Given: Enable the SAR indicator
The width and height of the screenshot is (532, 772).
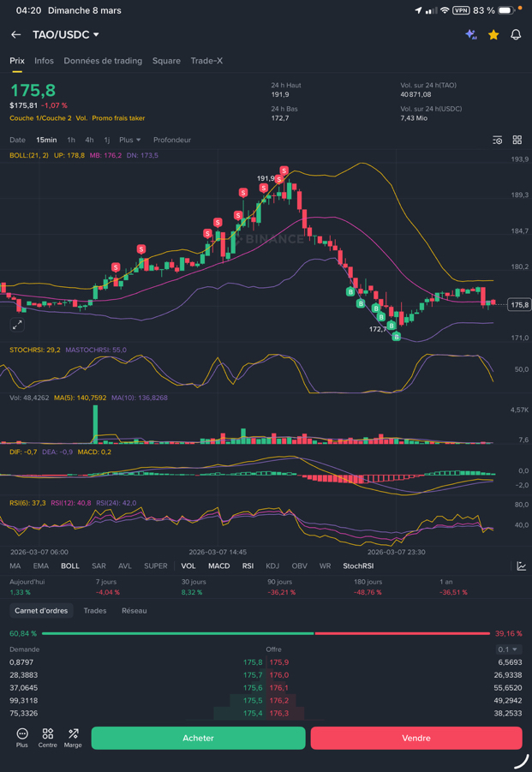Looking at the screenshot, I should 99,566.
